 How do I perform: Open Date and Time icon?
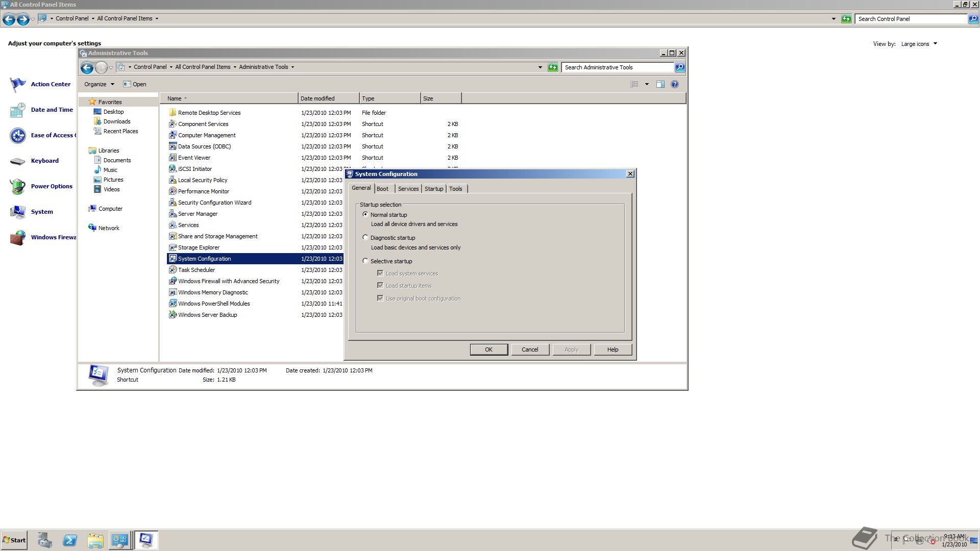(x=18, y=110)
